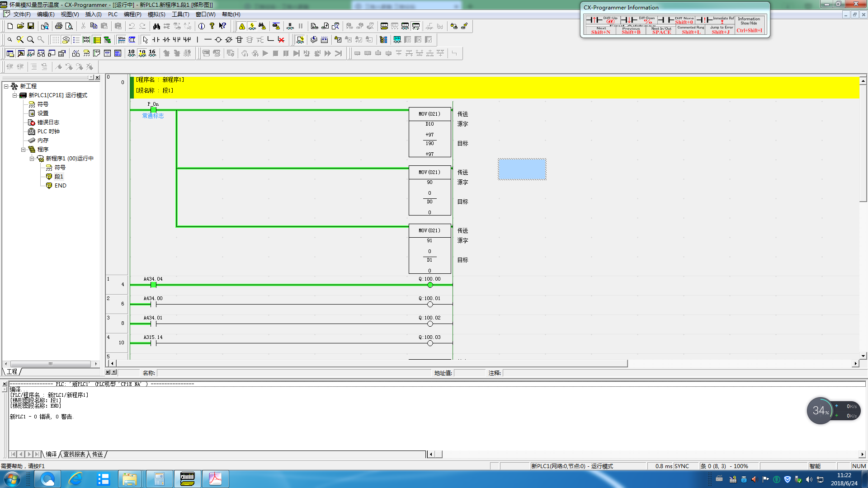Select the END section in tree

[60, 186]
